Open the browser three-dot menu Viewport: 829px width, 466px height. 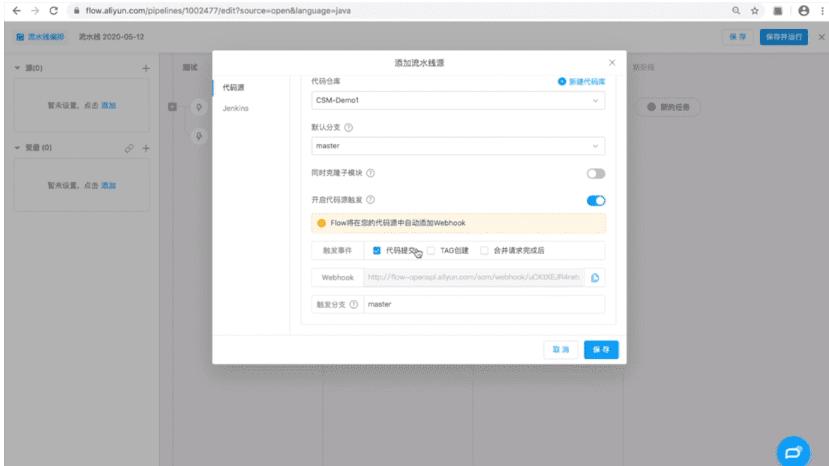[823, 11]
